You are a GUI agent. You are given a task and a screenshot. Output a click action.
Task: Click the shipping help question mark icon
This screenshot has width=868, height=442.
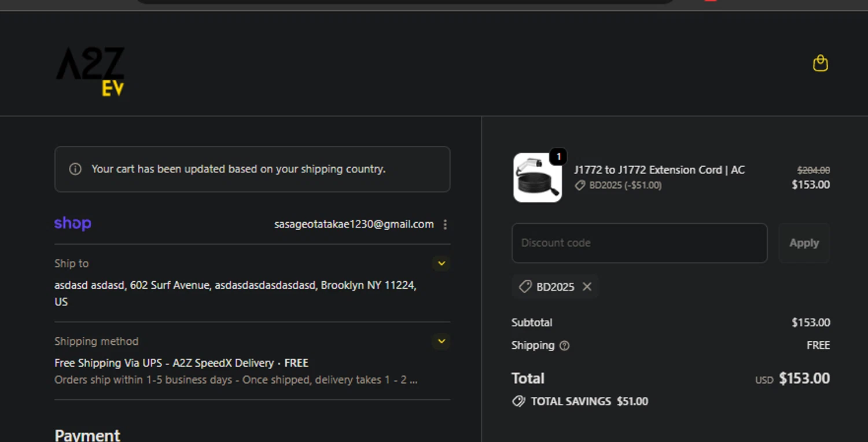click(x=564, y=345)
